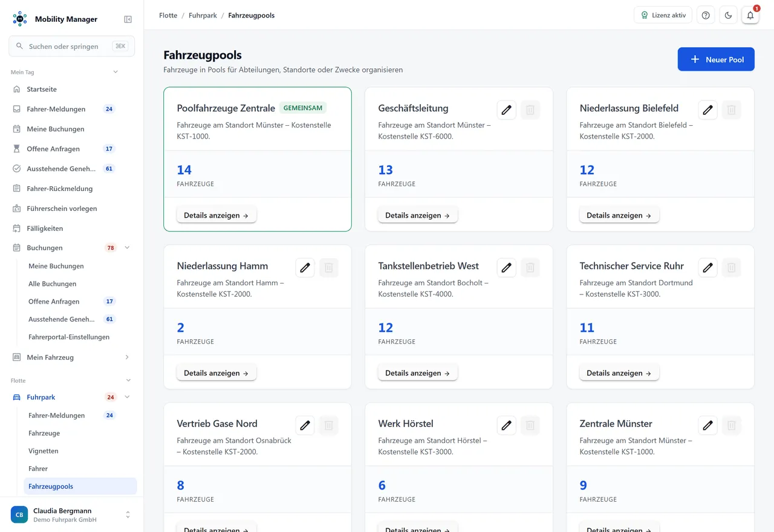Collapse the Fuhrpark submenu chevron
Viewport: 774px width, 532px height.
pos(127,397)
